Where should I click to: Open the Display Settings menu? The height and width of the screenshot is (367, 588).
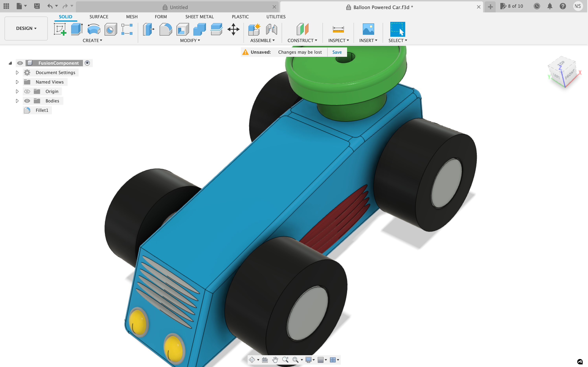click(308, 360)
